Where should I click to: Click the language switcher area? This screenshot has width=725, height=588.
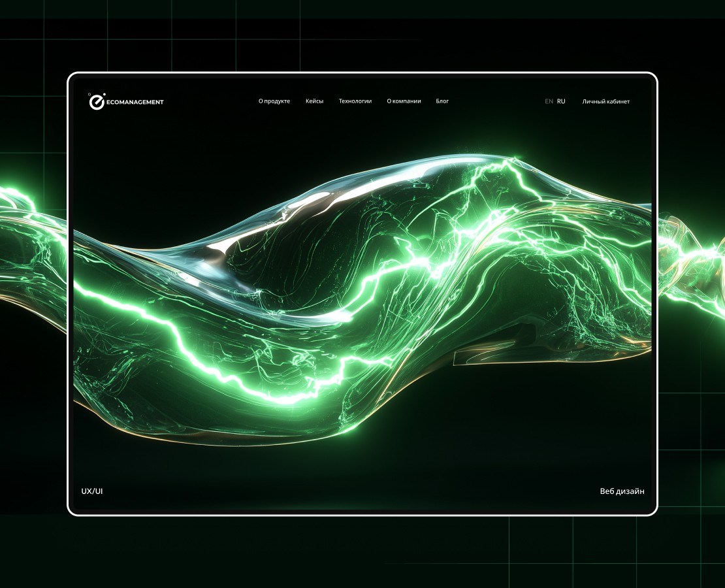[x=554, y=101]
